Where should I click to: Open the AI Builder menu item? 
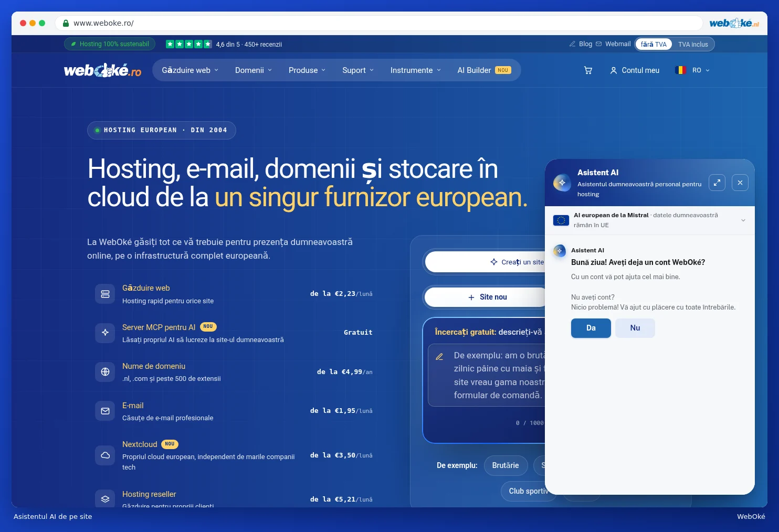[484, 70]
